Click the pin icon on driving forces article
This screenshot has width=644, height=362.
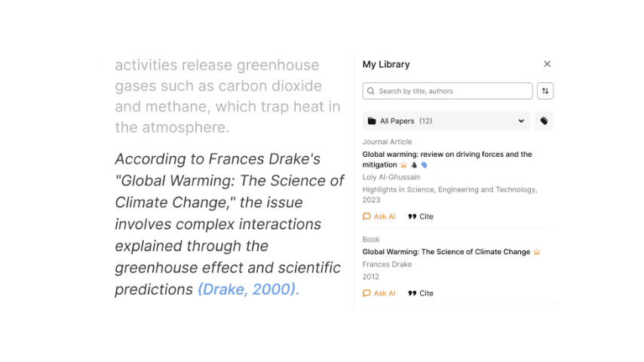click(x=414, y=165)
